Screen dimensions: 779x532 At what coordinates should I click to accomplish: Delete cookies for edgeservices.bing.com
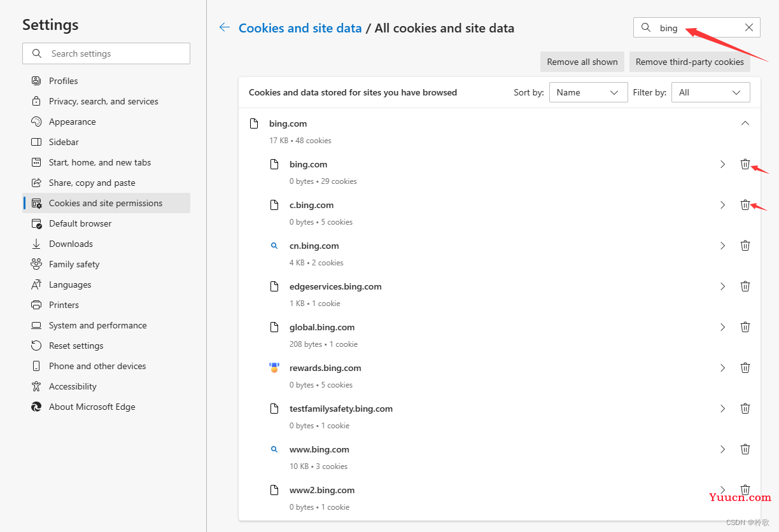(745, 286)
